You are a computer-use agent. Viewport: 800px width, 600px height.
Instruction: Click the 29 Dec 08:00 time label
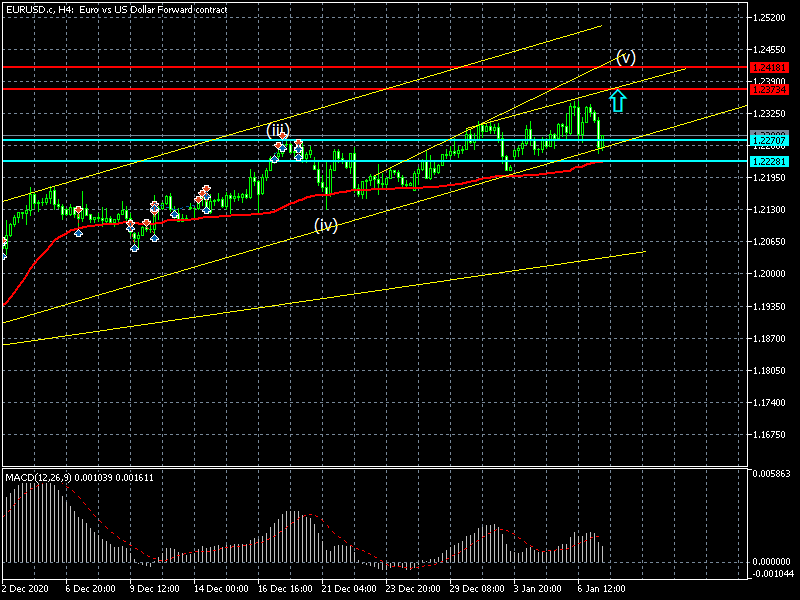pyautogui.click(x=476, y=590)
